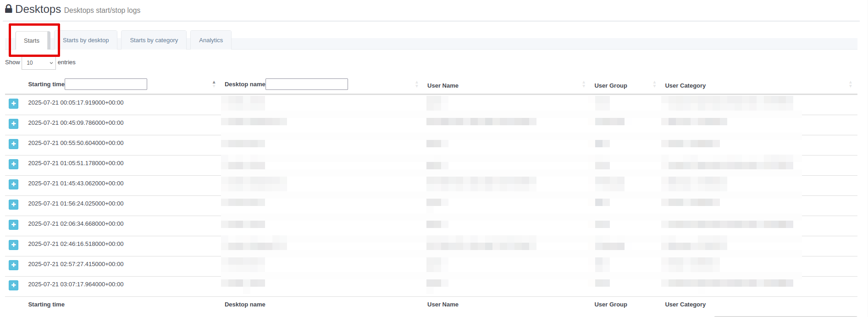Switch to the Starts tab
Screen dimensions: 868x317
point(32,41)
